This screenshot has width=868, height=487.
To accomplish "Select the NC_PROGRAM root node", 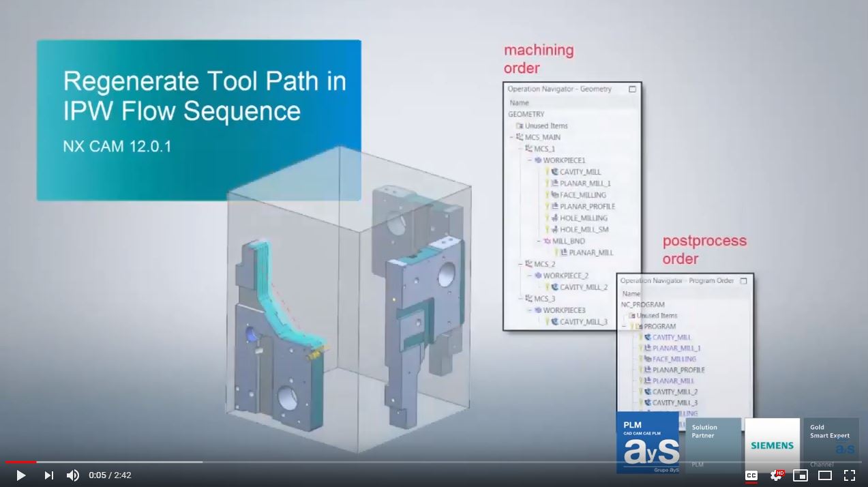I will (x=642, y=305).
